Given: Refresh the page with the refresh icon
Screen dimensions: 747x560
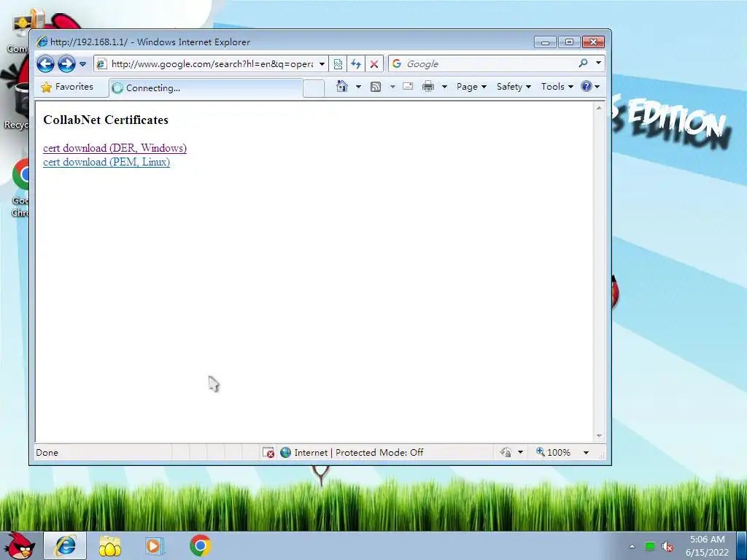Looking at the screenshot, I should coord(356,64).
